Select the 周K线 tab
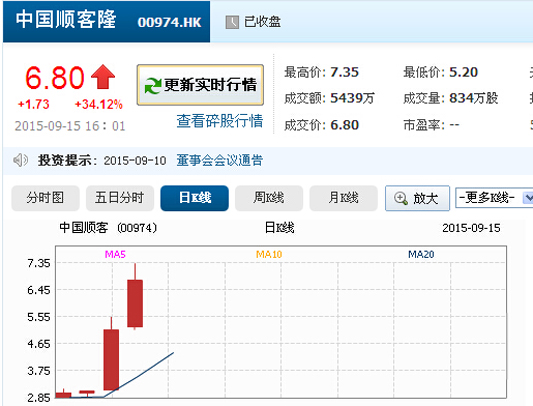 click(x=269, y=198)
